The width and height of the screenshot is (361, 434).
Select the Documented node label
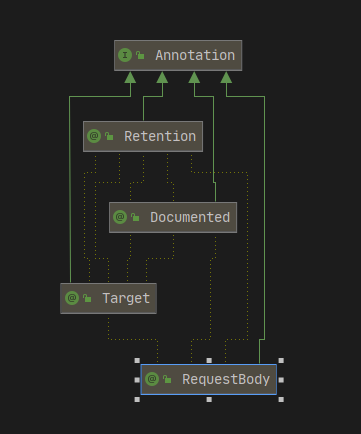tap(190, 217)
